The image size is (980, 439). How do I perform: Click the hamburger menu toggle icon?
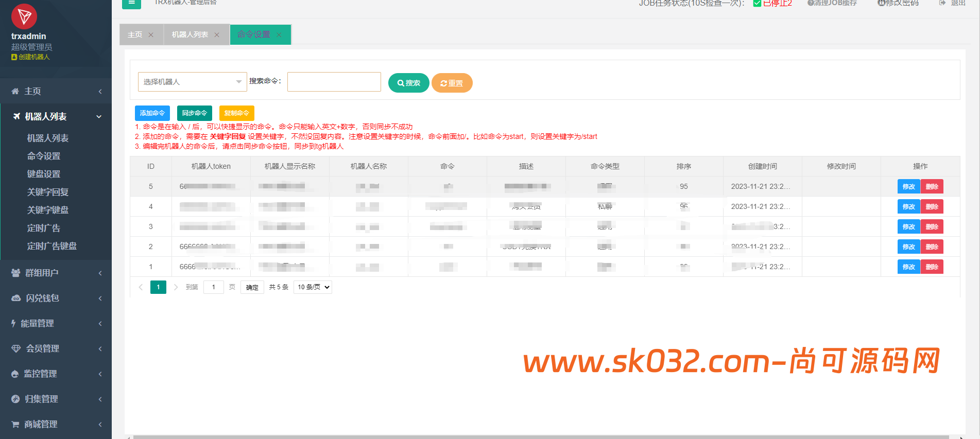click(x=131, y=3)
